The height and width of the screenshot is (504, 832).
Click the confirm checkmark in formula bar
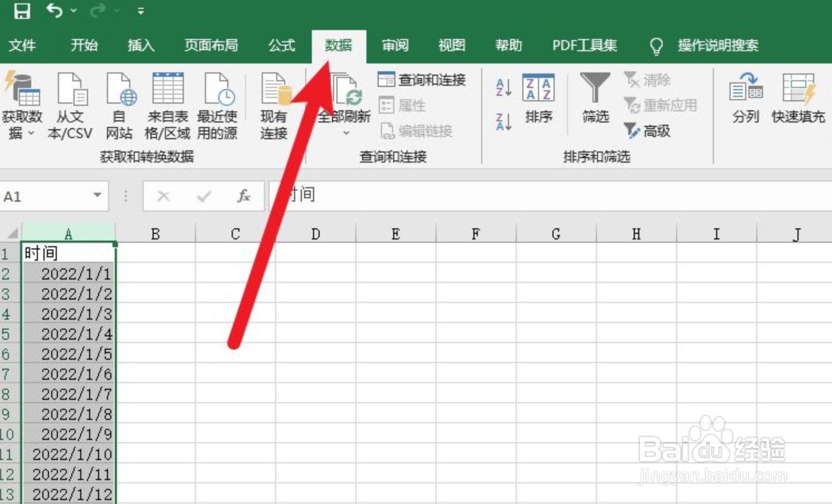tap(204, 196)
